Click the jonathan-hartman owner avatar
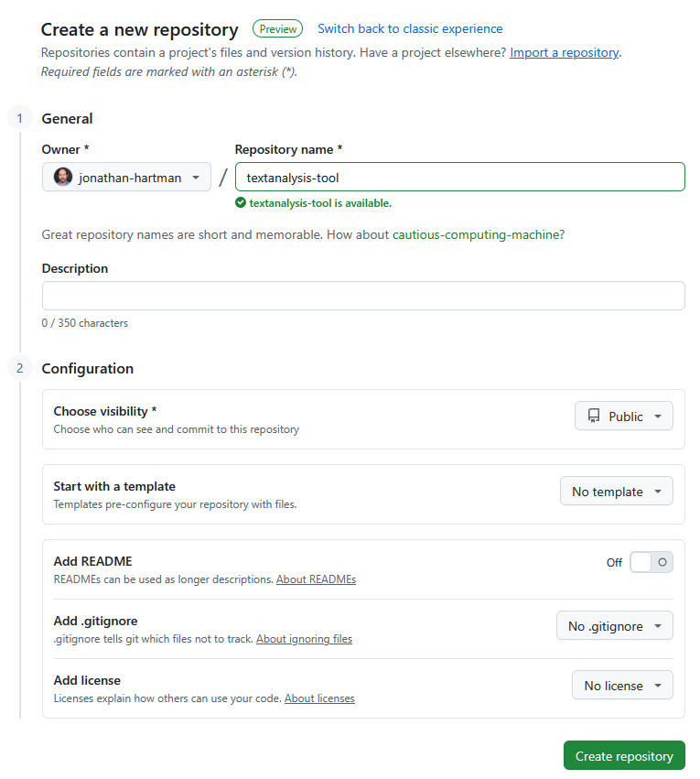700x779 pixels. click(63, 177)
